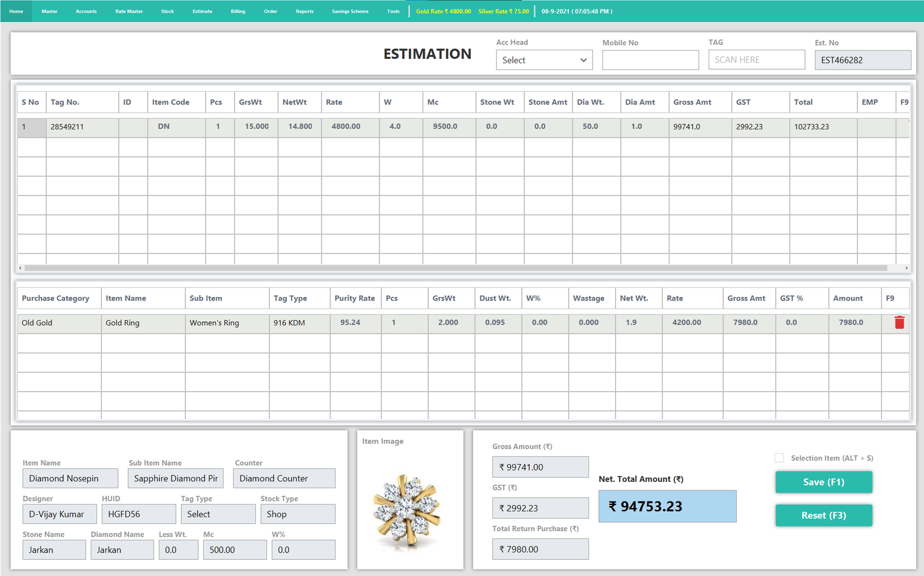Select tag number 28549211 cell
The width and height of the screenshot is (924, 576).
83,127
